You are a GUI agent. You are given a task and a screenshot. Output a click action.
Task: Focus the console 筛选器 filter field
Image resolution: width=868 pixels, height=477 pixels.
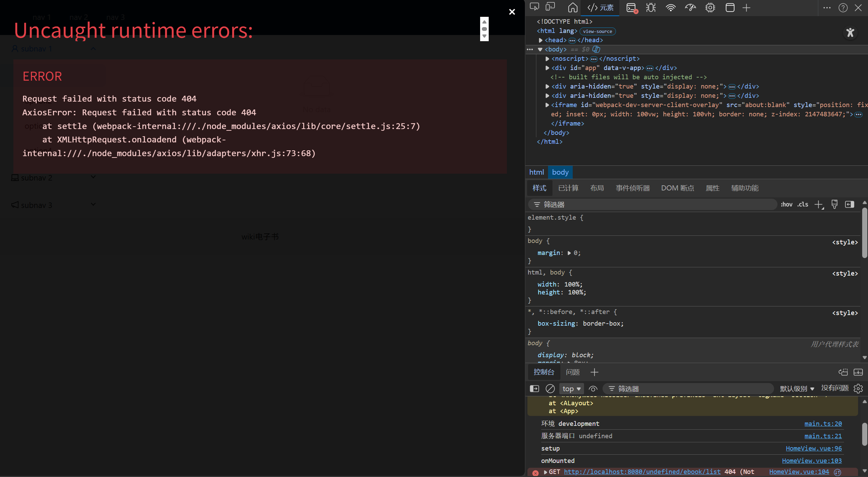click(688, 389)
